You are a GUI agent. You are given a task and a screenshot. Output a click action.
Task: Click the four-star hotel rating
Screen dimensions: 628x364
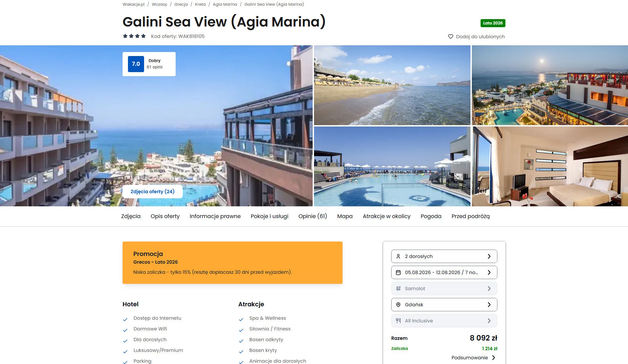point(134,36)
